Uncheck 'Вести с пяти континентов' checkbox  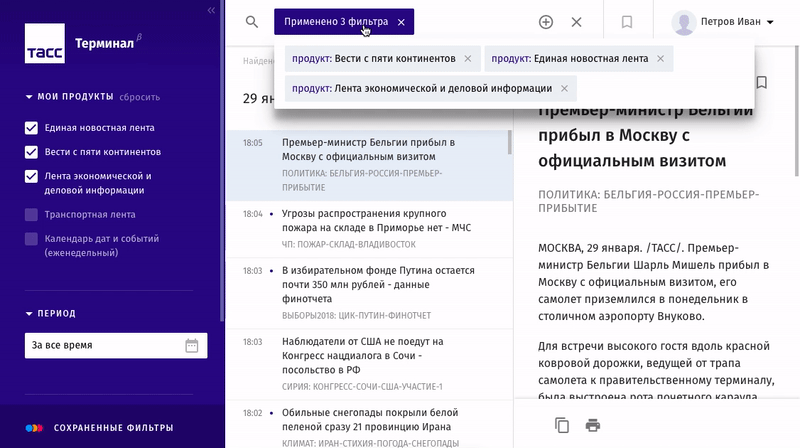point(31,152)
